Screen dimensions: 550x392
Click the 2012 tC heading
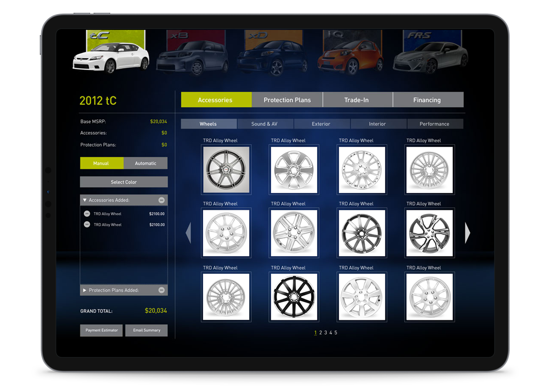click(x=98, y=101)
